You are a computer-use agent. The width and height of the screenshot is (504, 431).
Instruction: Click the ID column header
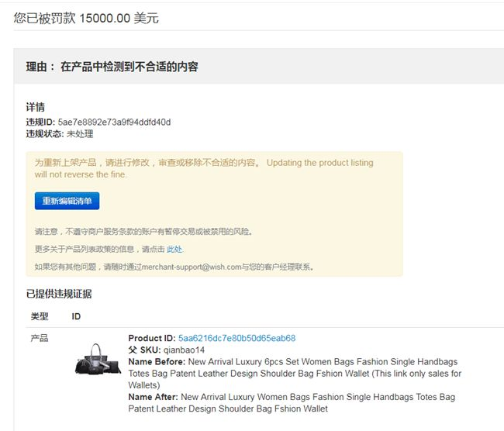pos(76,316)
